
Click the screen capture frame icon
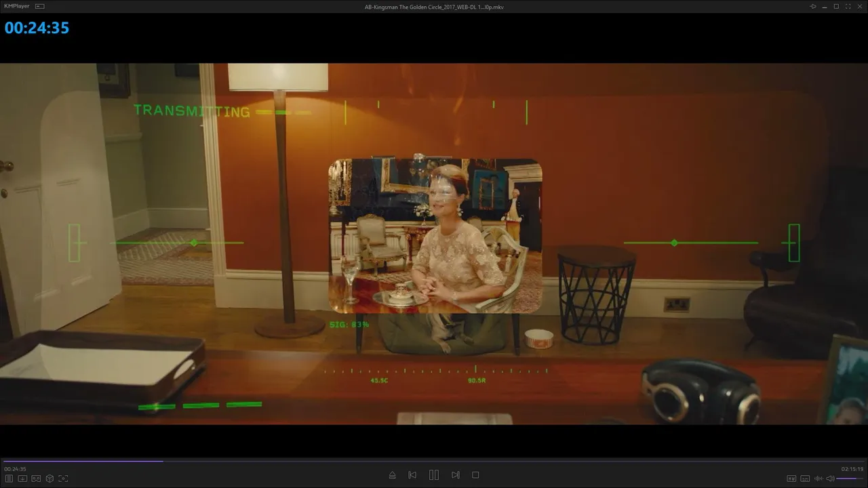tap(63, 479)
